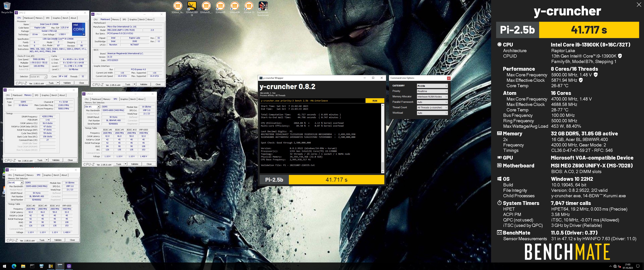Click the BenchMate logo at panel bottom
The width and height of the screenshot is (644, 270).
(x=567, y=252)
